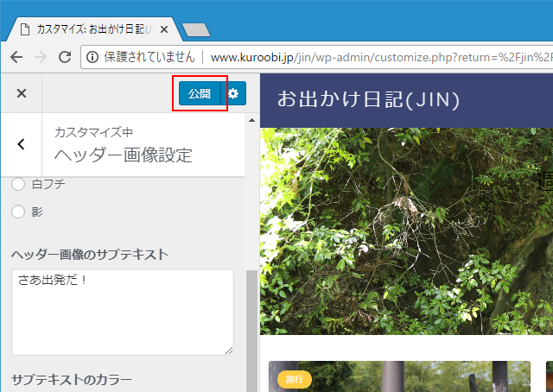This screenshot has width=553, height=392.
Task: Click the ヘッダー画像設定 section title
Action: (x=124, y=155)
